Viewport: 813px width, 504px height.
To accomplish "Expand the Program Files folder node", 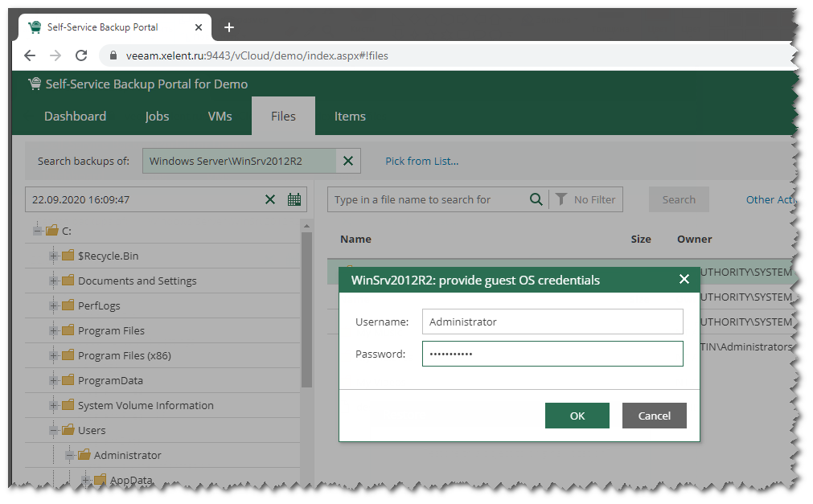I will tap(54, 330).
